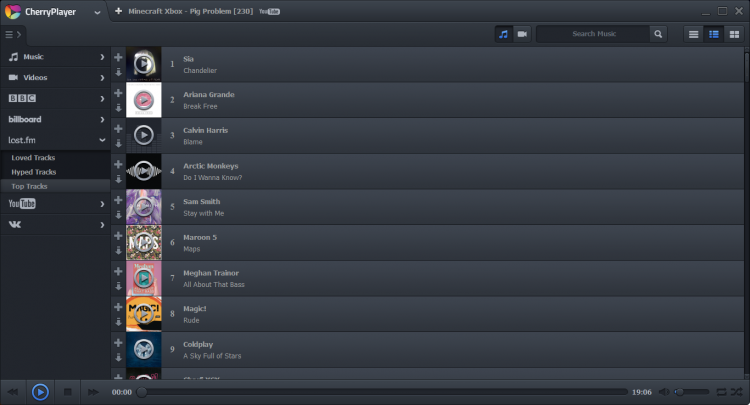Click the search magnifier button
The width and height of the screenshot is (750, 405).
658,34
